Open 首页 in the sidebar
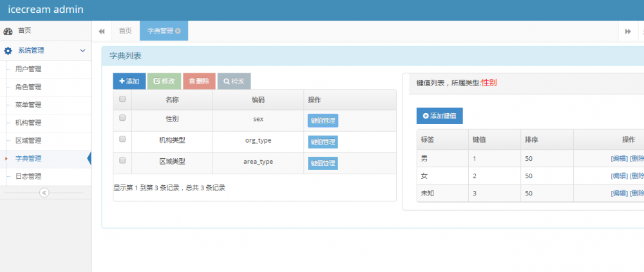The height and width of the screenshot is (272, 644). coord(46,31)
